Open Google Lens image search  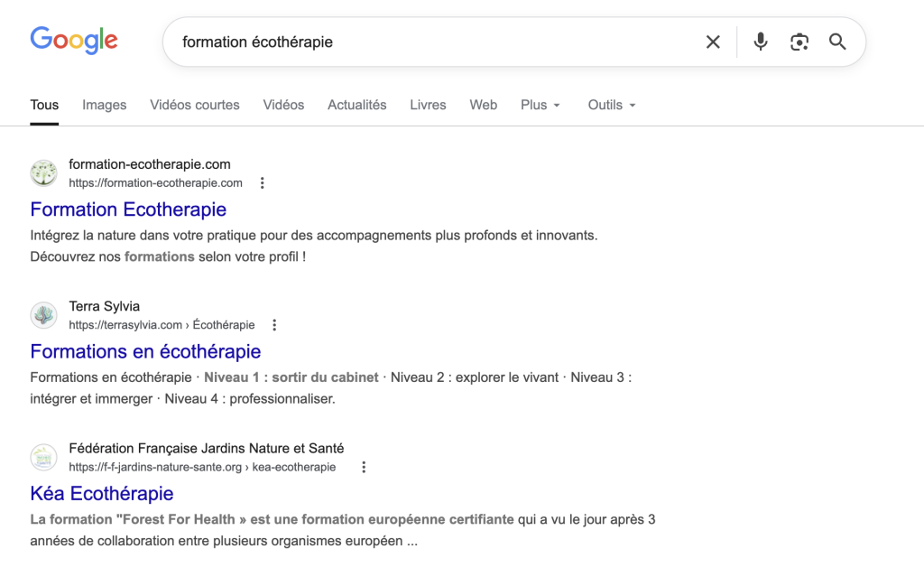[799, 42]
